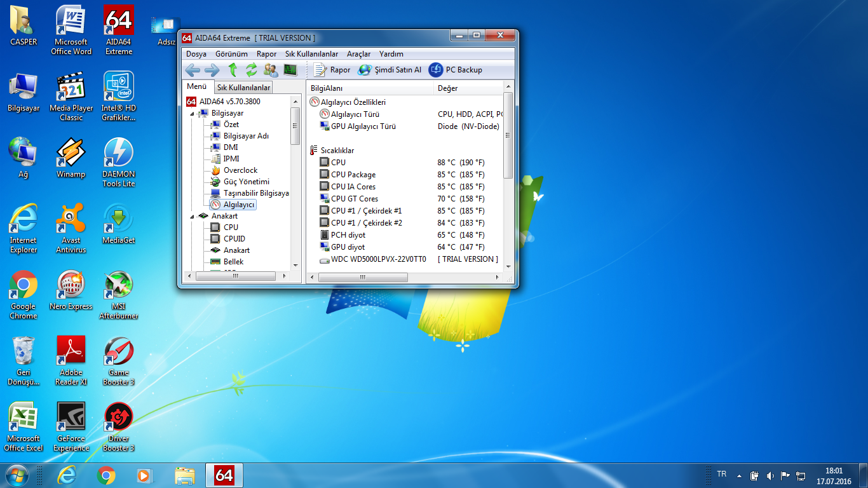Click the details panel scroll-down arrow
This screenshot has height=488, width=868.
(x=508, y=266)
